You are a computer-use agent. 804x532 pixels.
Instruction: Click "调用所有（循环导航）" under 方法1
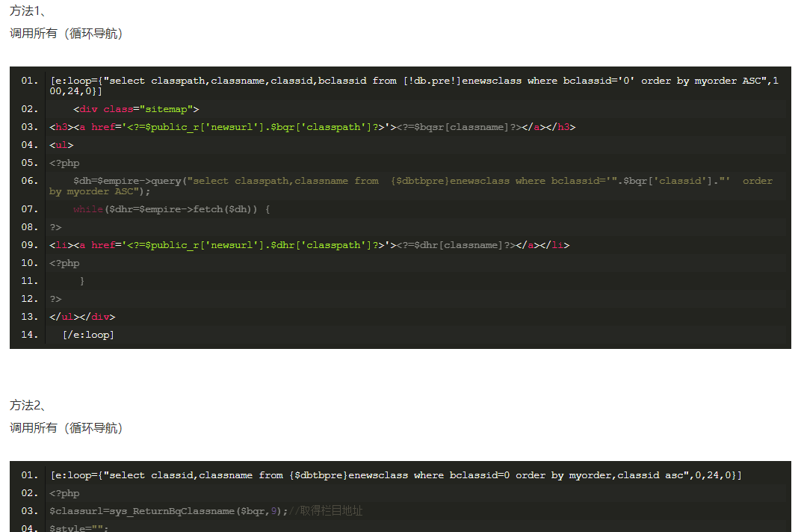tap(66, 34)
